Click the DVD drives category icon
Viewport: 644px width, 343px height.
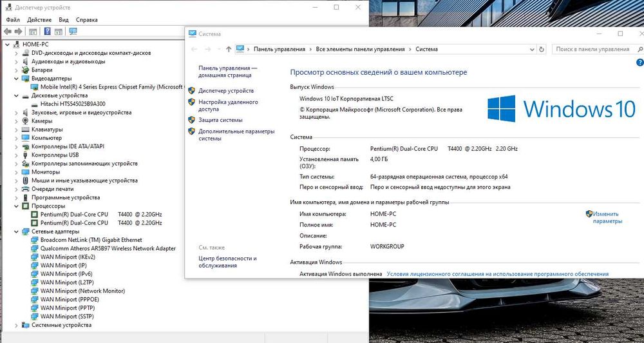pos(26,53)
